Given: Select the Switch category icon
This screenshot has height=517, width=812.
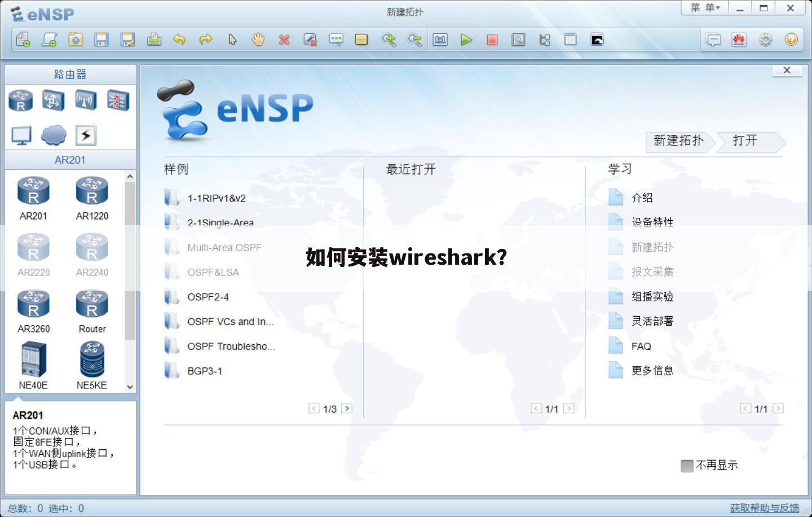Looking at the screenshot, I should 54,101.
